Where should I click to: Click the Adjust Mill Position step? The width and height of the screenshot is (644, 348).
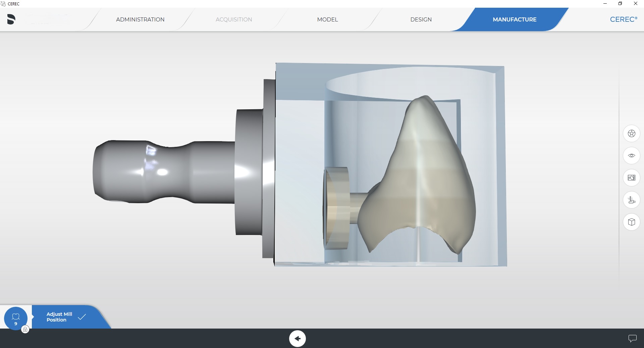point(59,317)
